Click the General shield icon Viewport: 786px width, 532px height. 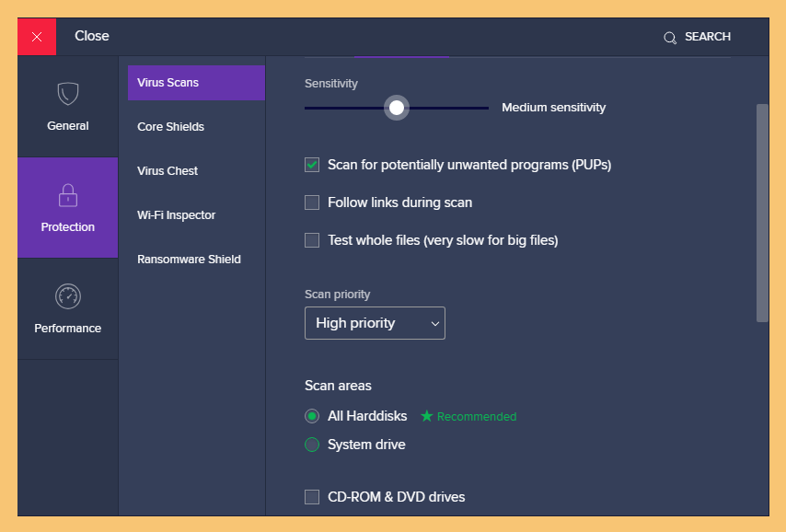(68, 94)
